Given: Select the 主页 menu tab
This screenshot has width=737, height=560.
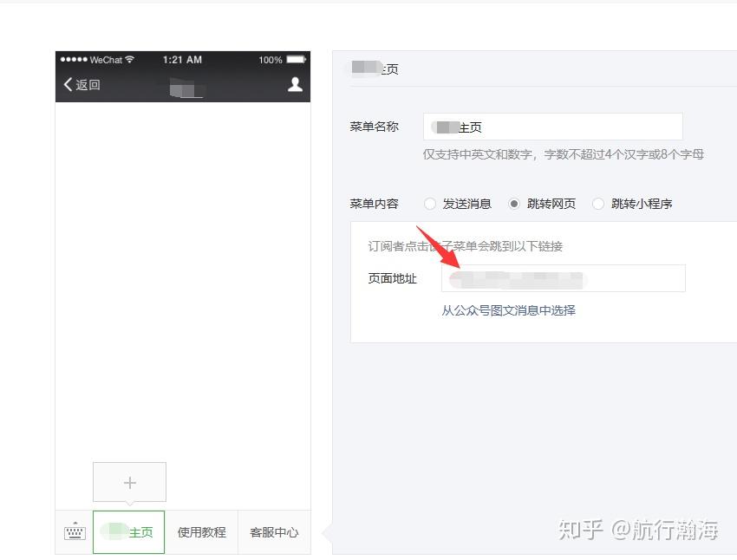Looking at the screenshot, I should [129, 532].
